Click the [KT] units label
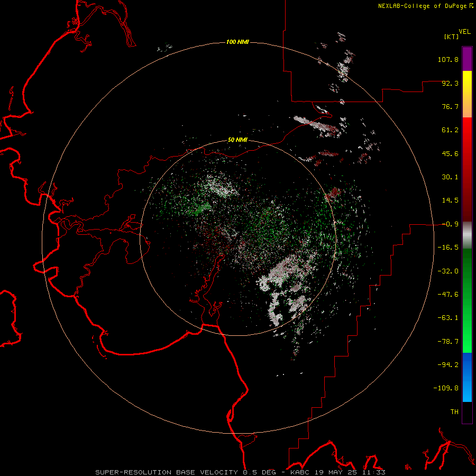The image size is (476, 476). pyautogui.click(x=451, y=36)
